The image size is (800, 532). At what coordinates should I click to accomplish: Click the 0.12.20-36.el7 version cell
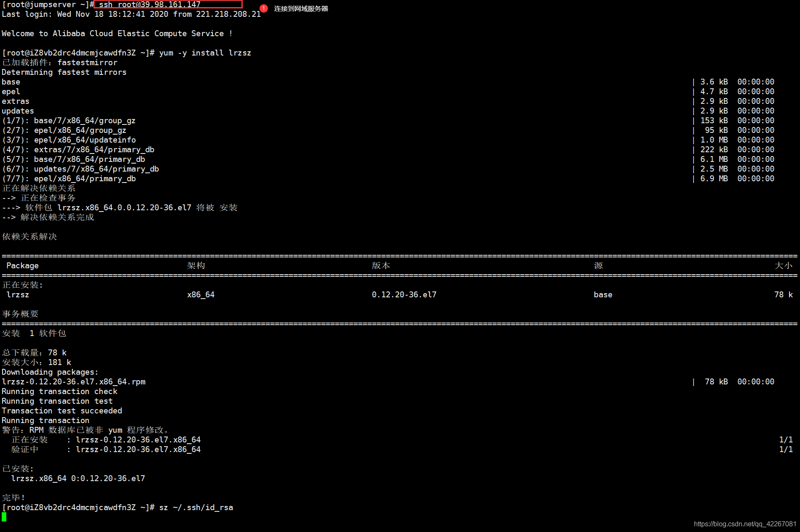coord(404,294)
